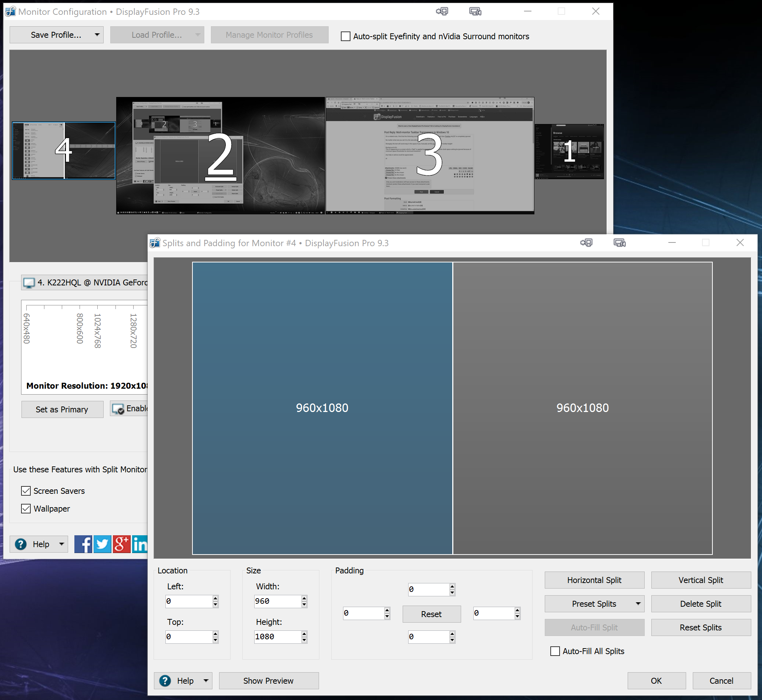Screen dimensions: 762x700
Task: Open the Save Profile dropdown arrow
Action: [x=97, y=35]
